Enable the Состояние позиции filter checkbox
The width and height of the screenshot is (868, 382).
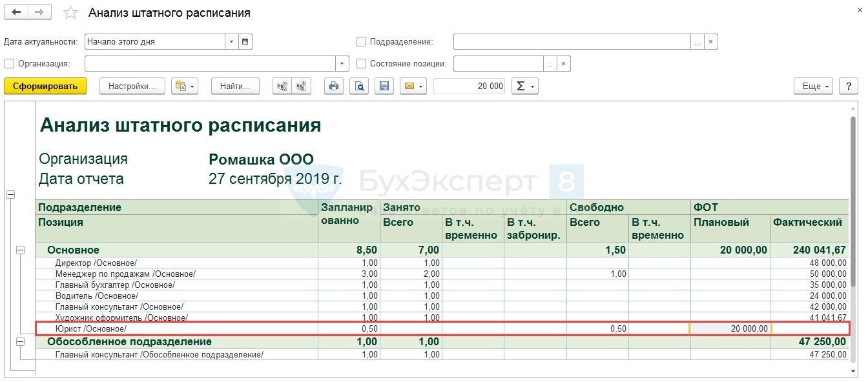[362, 64]
